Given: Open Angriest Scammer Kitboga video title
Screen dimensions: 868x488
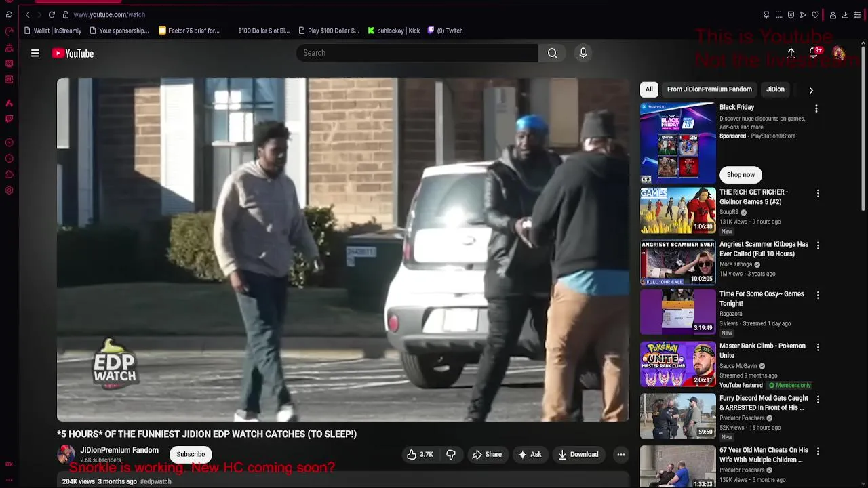Looking at the screenshot, I should coord(764,249).
